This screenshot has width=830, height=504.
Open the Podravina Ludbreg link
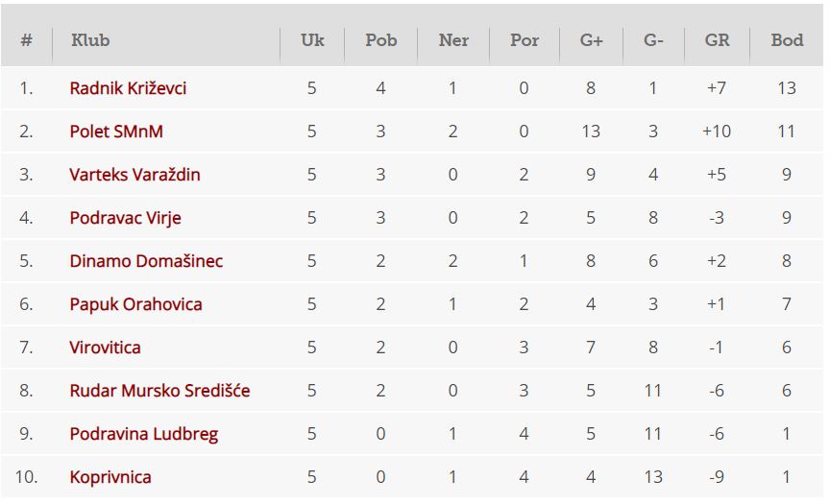tap(143, 434)
